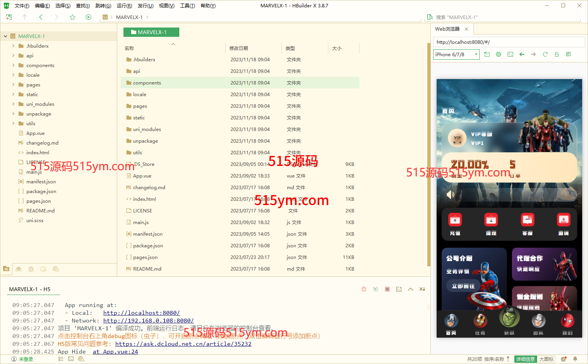
Task: Click the http://localhost:8080/ console link
Action: (x=141, y=313)
